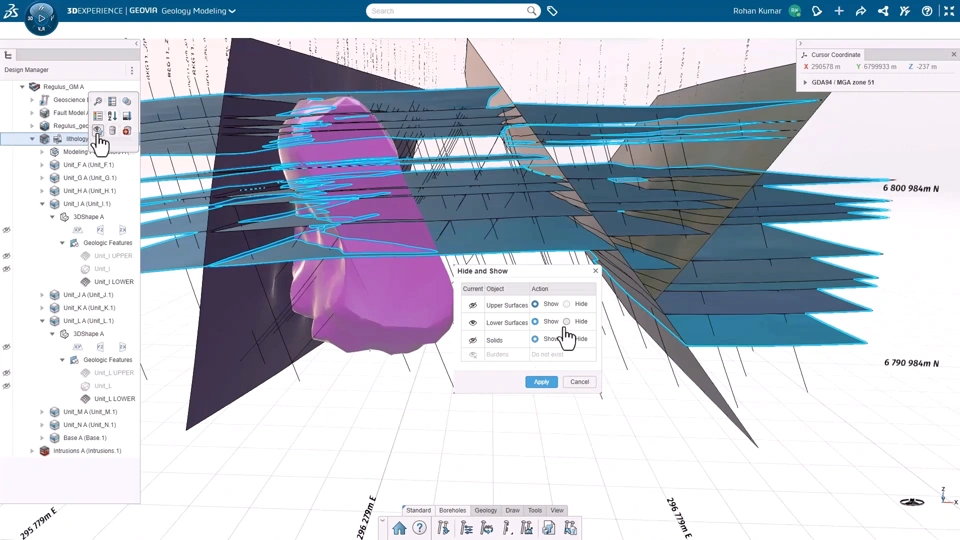Expand Intrusions A (Intrusions.1) node

pyautogui.click(x=32, y=451)
